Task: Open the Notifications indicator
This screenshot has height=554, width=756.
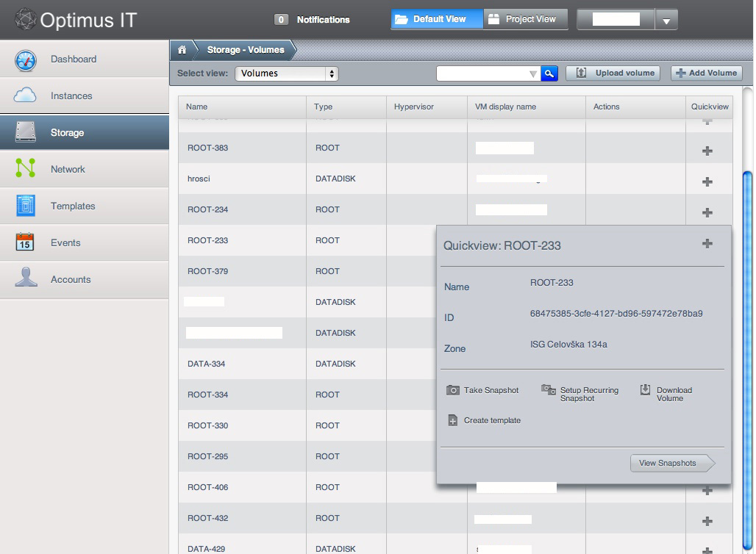Action: click(x=313, y=20)
